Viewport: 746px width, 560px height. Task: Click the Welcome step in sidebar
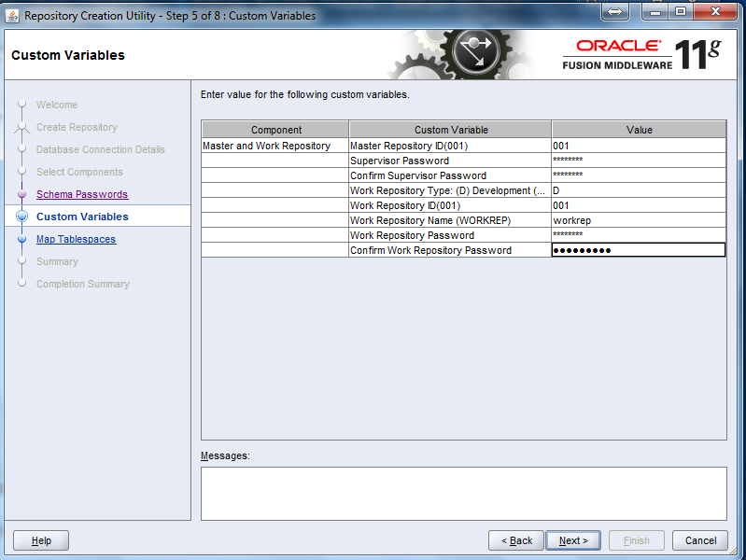coord(57,105)
